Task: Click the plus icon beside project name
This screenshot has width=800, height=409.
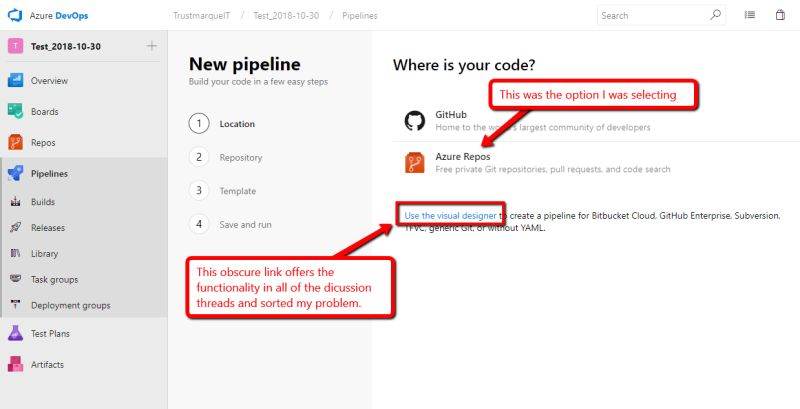Action: tap(152, 46)
